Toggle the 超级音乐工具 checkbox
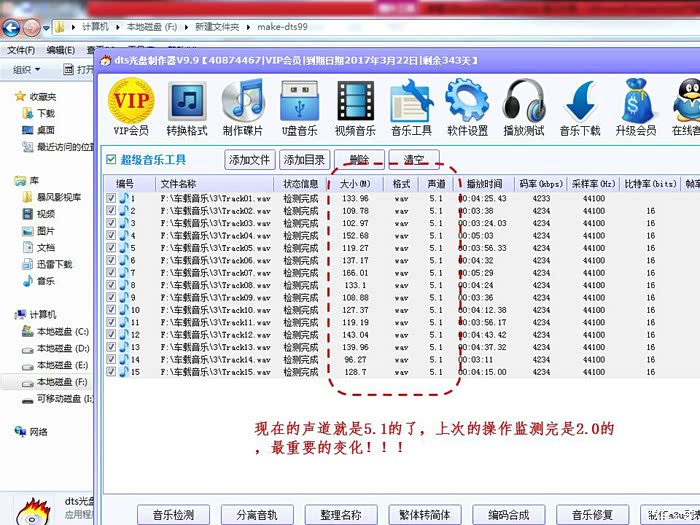The height and width of the screenshot is (525, 700). coord(112,159)
